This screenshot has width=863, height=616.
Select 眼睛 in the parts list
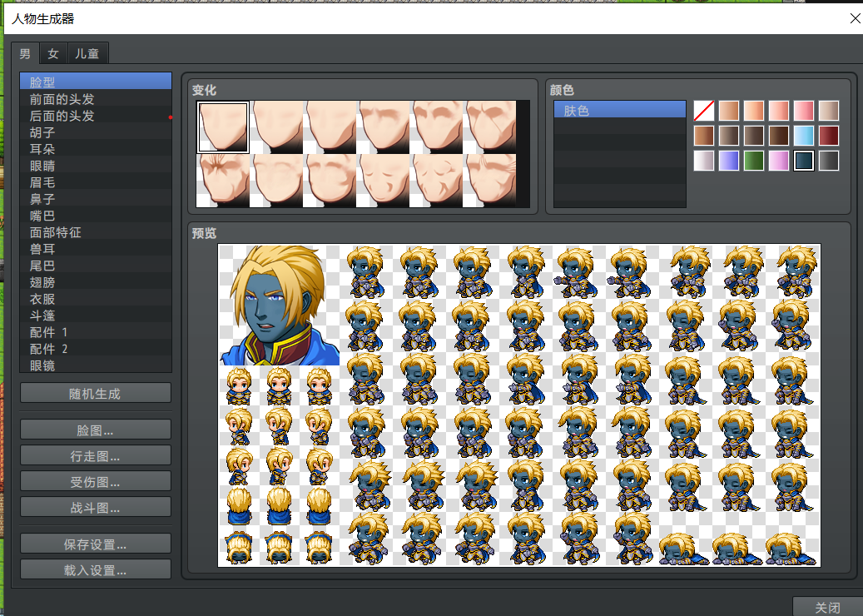[96, 165]
